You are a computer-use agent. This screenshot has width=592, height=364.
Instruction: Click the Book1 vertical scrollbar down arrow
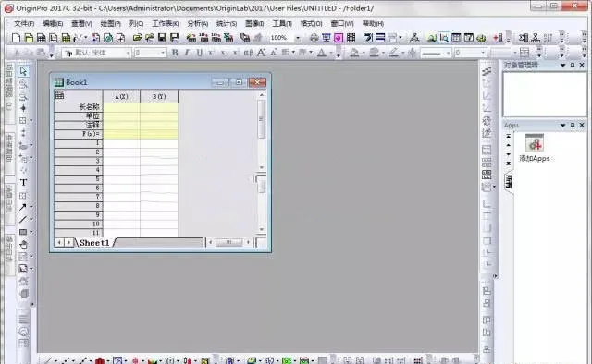[262, 229]
